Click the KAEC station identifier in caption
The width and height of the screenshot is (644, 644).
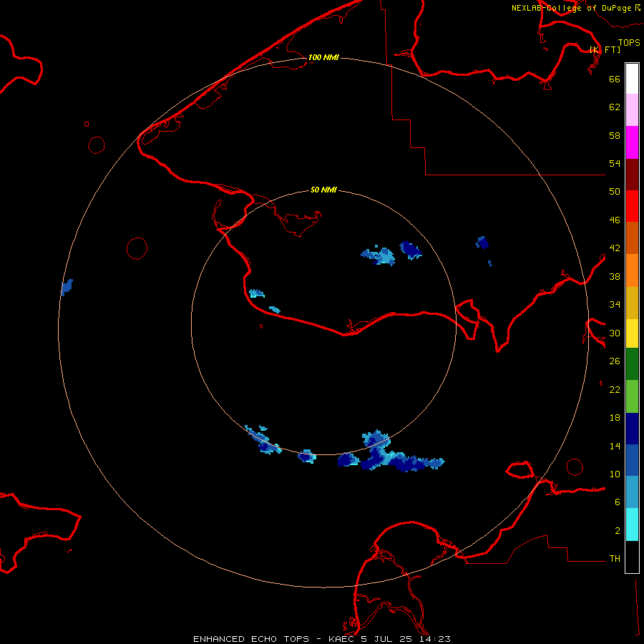pos(342,639)
